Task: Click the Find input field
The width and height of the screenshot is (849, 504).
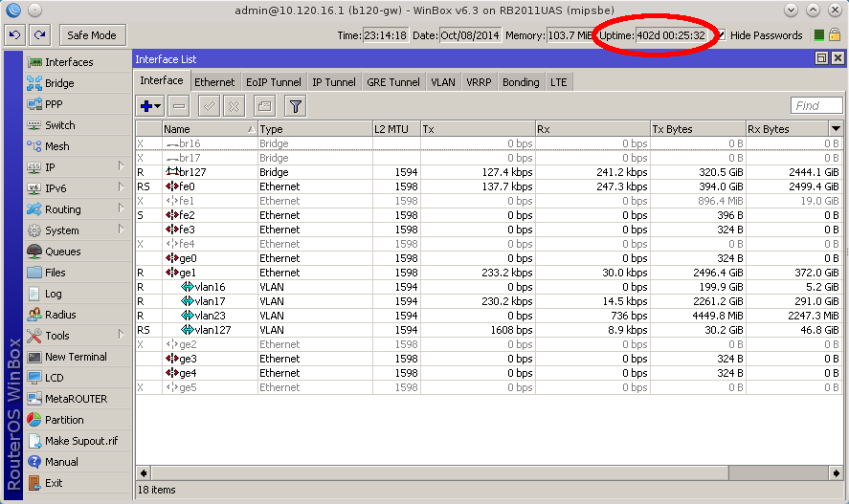Action: (x=816, y=105)
